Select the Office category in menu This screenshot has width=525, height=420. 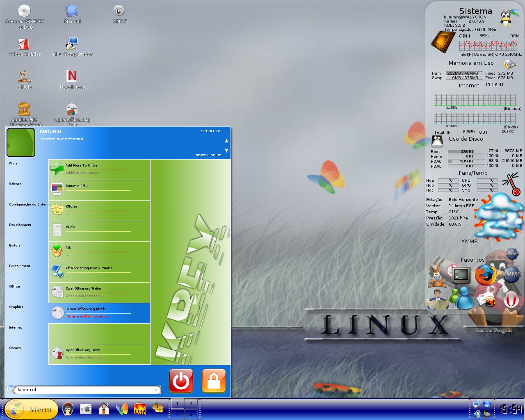click(x=14, y=286)
